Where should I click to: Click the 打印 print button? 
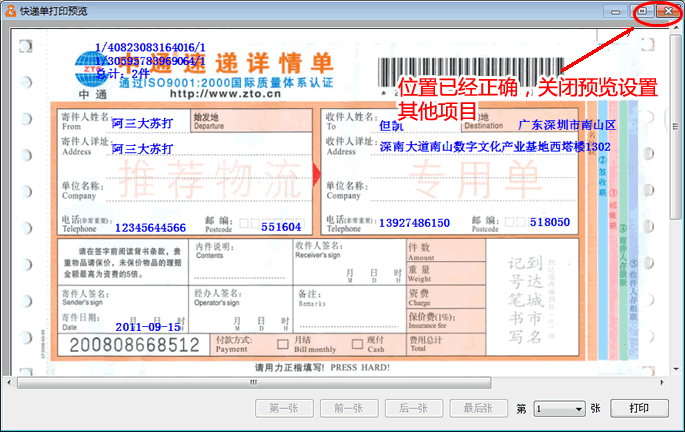point(639,408)
